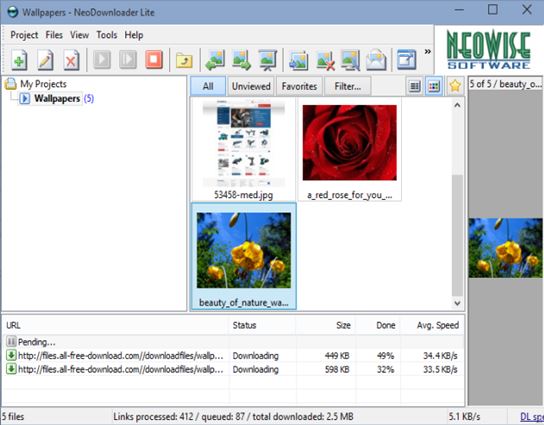Toggle the favorites star button
The height and width of the screenshot is (425, 544).
point(455,86)
